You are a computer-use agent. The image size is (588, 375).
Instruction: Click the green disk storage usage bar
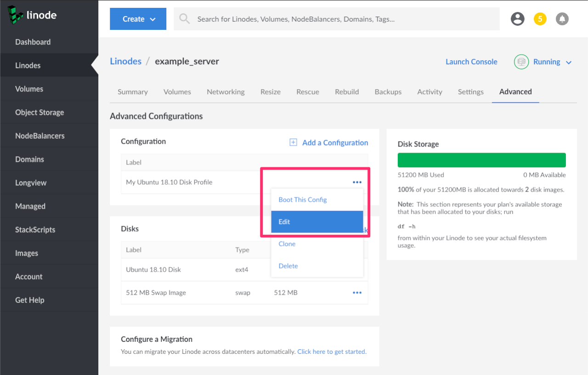(x=481, y=160)
